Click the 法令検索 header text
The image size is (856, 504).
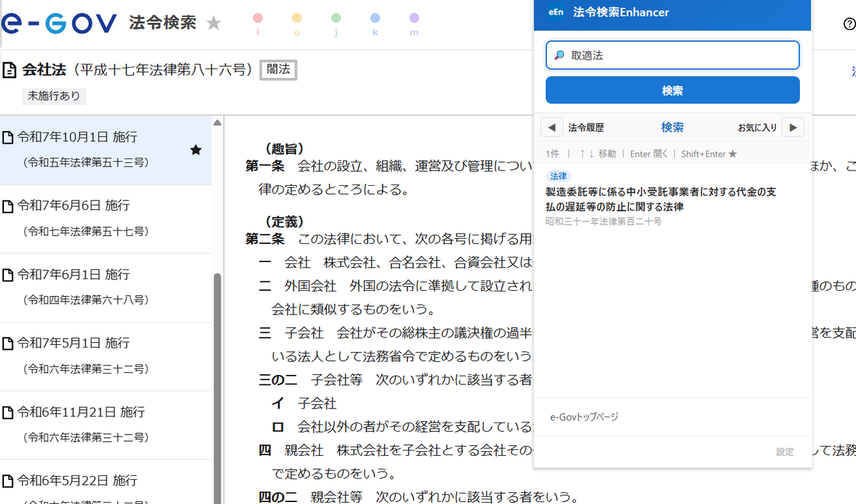coord(163,23)
